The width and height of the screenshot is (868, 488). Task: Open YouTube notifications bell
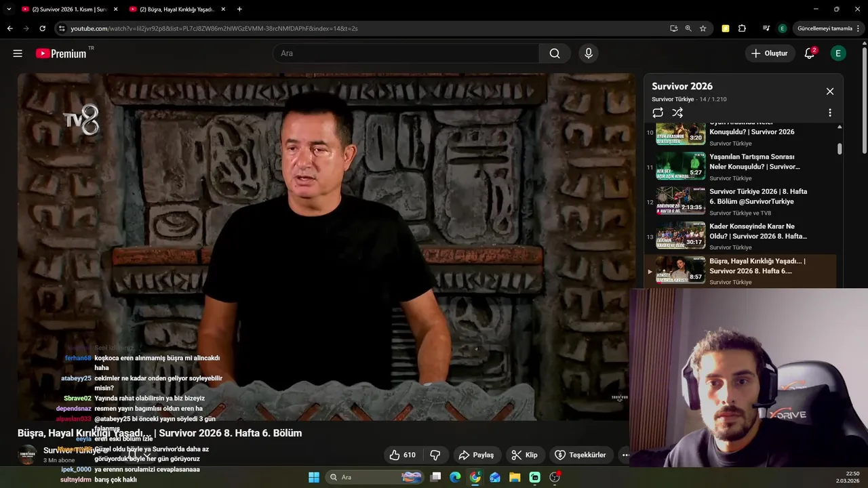coord(809,54)
